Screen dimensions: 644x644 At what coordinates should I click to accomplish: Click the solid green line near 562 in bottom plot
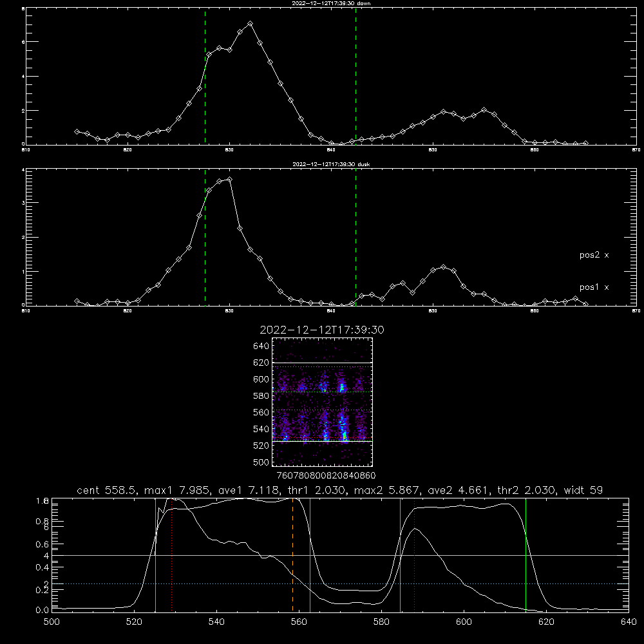tap(310, 554)
